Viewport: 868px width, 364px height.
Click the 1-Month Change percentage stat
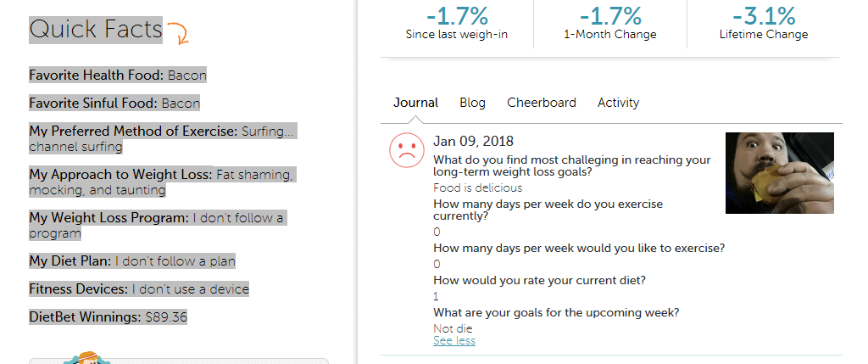[x=609, y=18]
